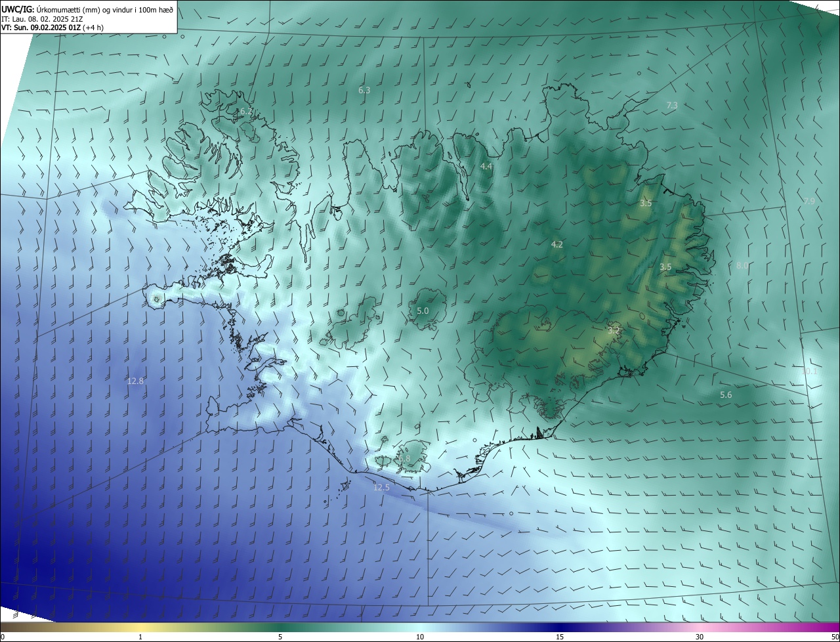The image size is (840, 642).
Task: Click the 15 tick label on the color scale
Action: [560, 637]
